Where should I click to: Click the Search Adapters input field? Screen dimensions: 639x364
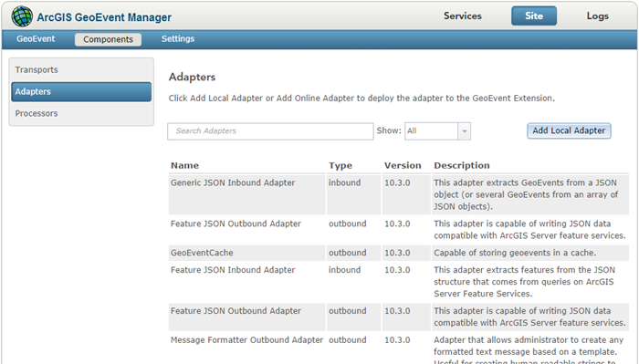[270, 131]
